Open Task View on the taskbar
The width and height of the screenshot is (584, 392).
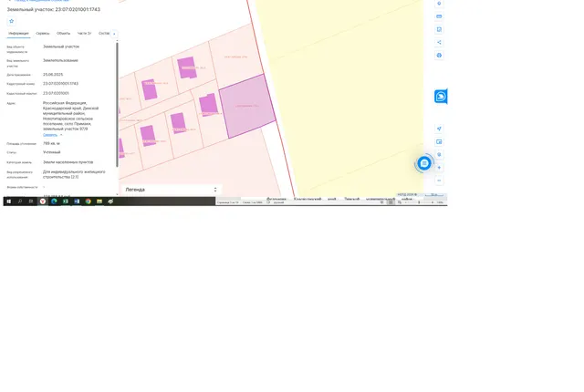pos(31,201)
